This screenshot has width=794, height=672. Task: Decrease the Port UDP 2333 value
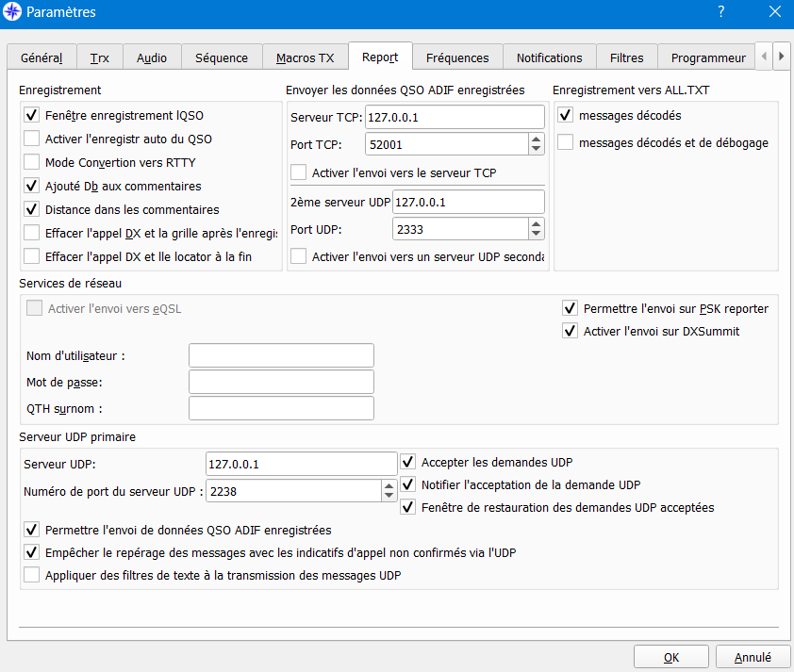536,235
